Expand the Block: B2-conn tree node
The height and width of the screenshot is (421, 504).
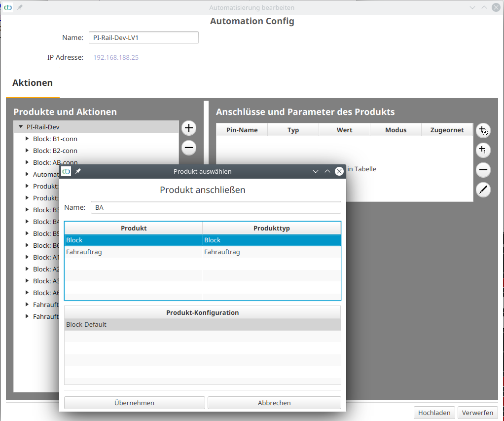click(x=28, y=151)
